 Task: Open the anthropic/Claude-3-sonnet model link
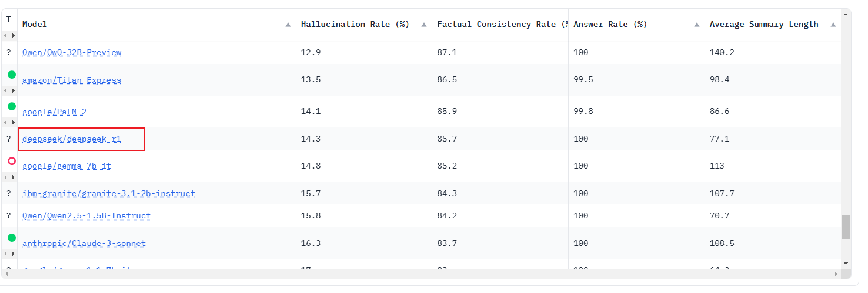[84, 244]
